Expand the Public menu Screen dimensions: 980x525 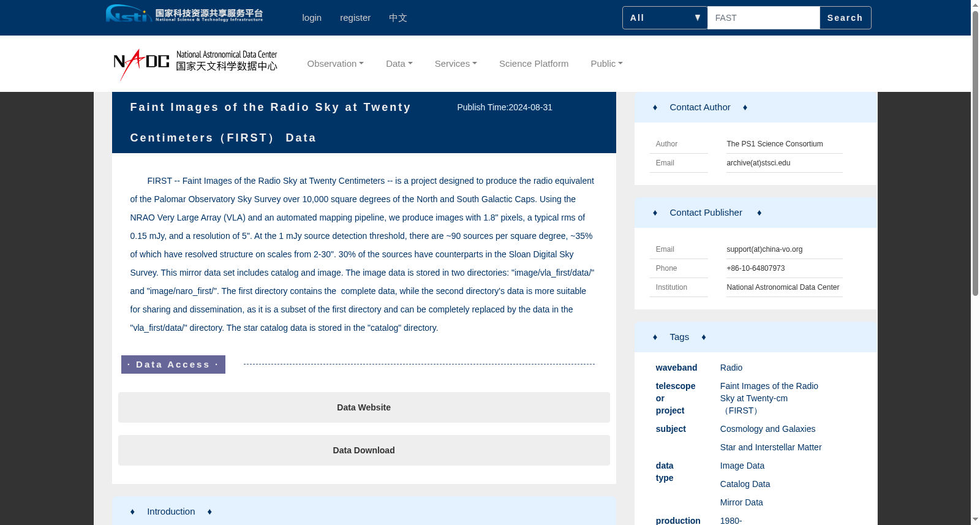pos(606,64)
